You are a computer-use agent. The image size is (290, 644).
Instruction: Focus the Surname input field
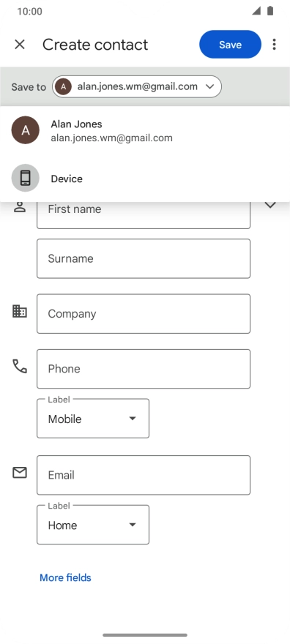(144, 259)
